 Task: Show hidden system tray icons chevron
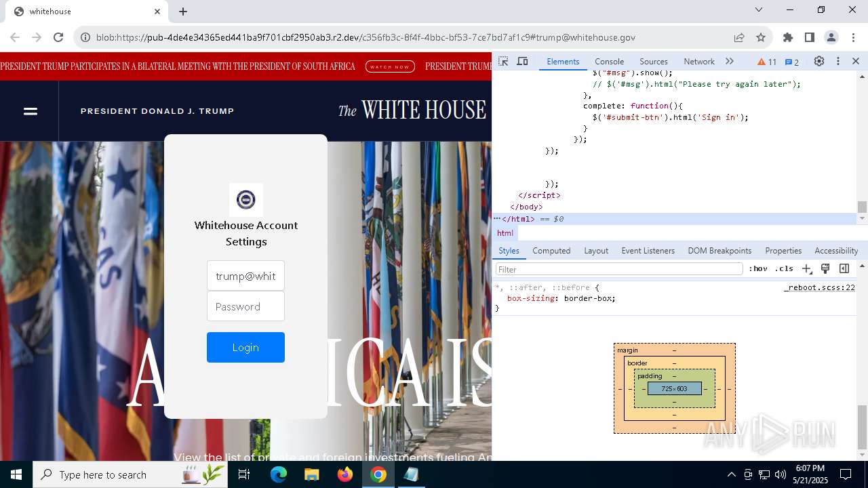click(731, 474)
